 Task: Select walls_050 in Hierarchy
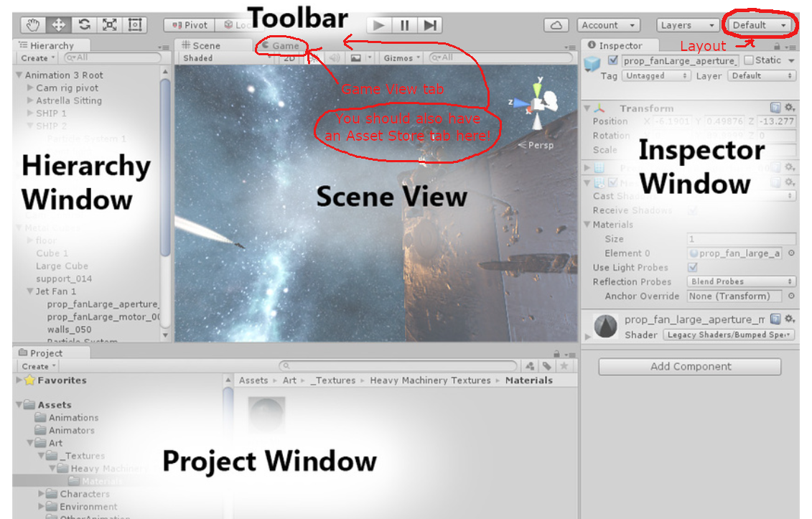point(69,329)
